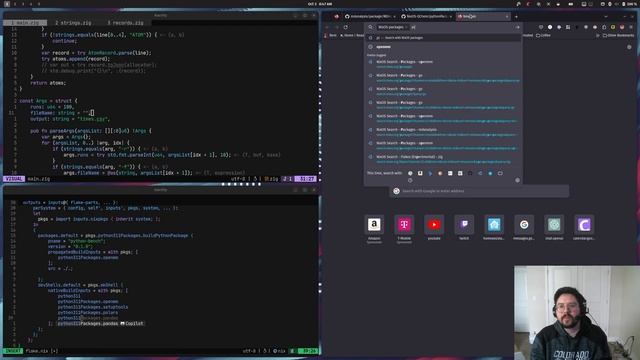Click the webcam overlay video thumbnail
Screen dimensions: 640x360
click(x=577, y=313)
